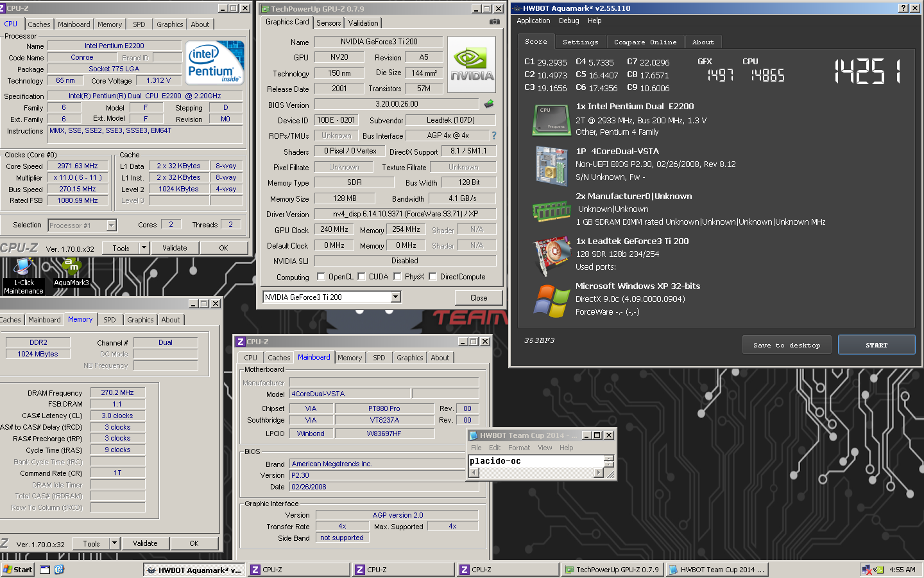Toggle the CUDA checkbox
Image resolution: width=924 pixels, height=578 pixels.
362,277
